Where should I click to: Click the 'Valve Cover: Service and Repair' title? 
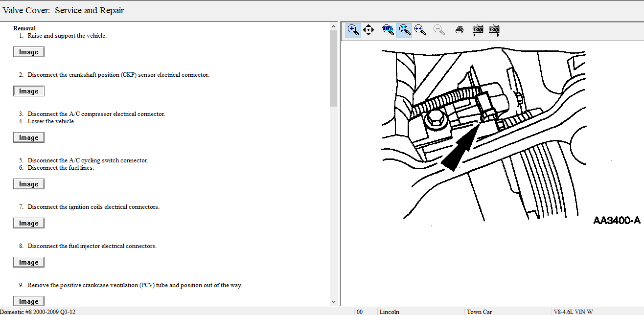(64, 10)
